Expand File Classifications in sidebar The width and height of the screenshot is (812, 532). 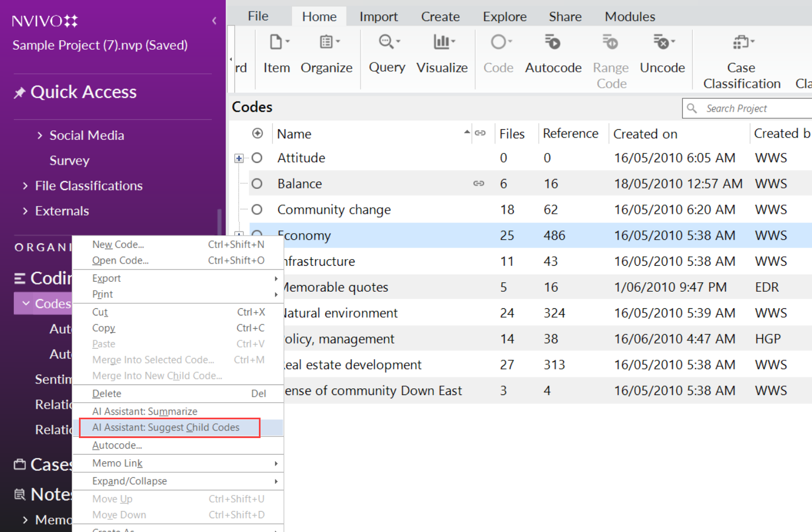(x=25, y=186)
